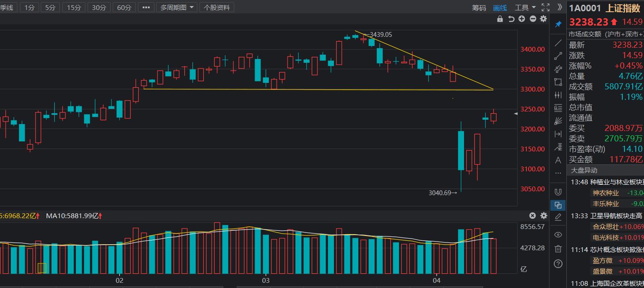Select the text annotation A tool
Screen dimensions: 644x288
coord(558,160)
